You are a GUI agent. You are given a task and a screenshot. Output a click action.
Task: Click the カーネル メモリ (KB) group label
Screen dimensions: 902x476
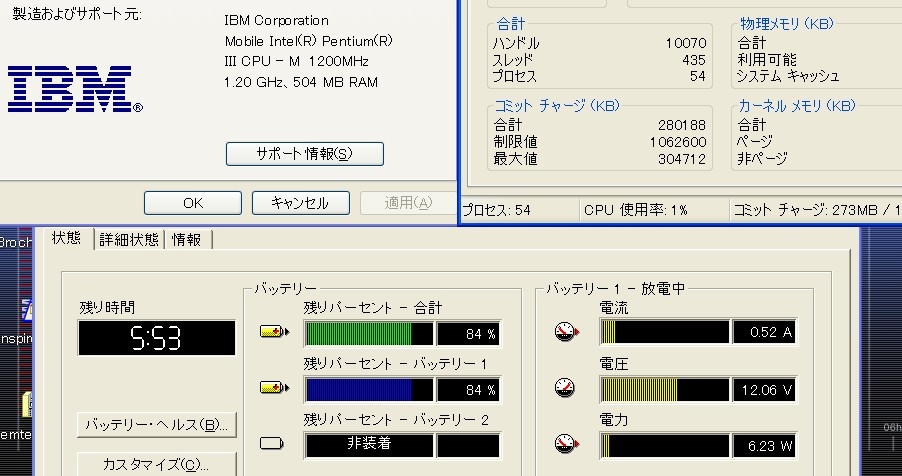pos(797,106)
